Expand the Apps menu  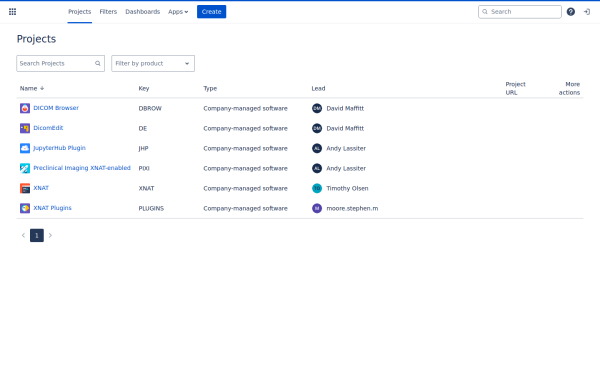[x=178, y=12]
